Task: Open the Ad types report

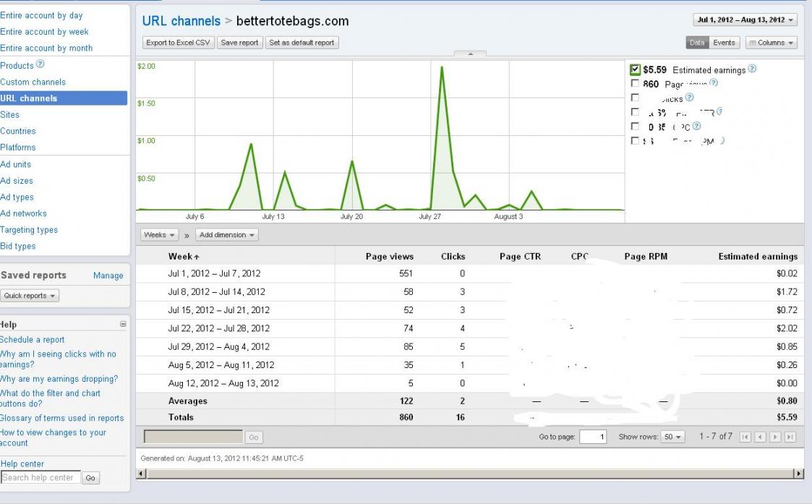Action: [x=17, y=197]
